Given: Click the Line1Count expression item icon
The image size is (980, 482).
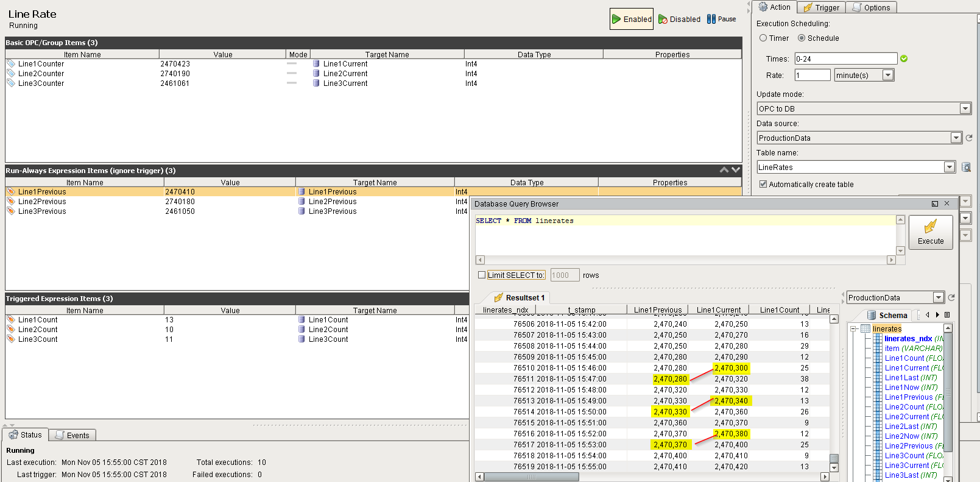Looking at the screenshot, I should [11, 320].
